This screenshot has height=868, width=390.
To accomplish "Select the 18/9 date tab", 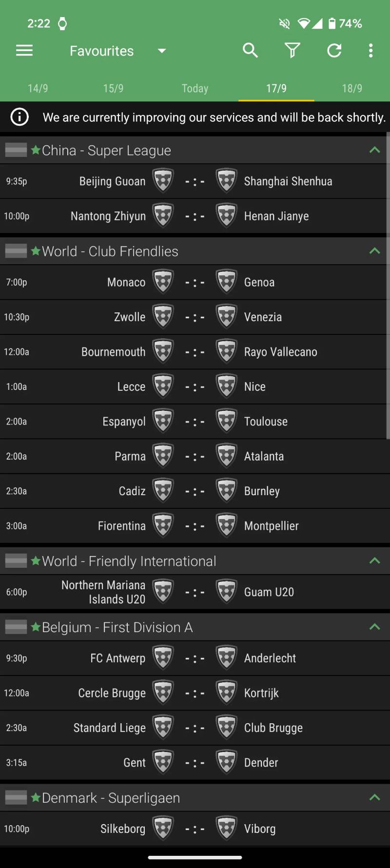I will 352,88.
